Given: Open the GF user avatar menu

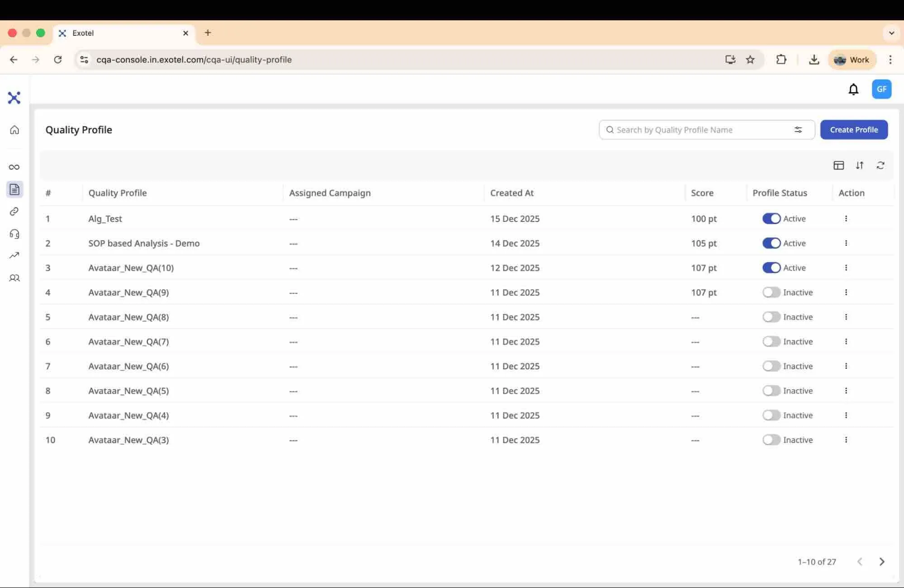Looking at the screenshot, I should coord(881,89).
